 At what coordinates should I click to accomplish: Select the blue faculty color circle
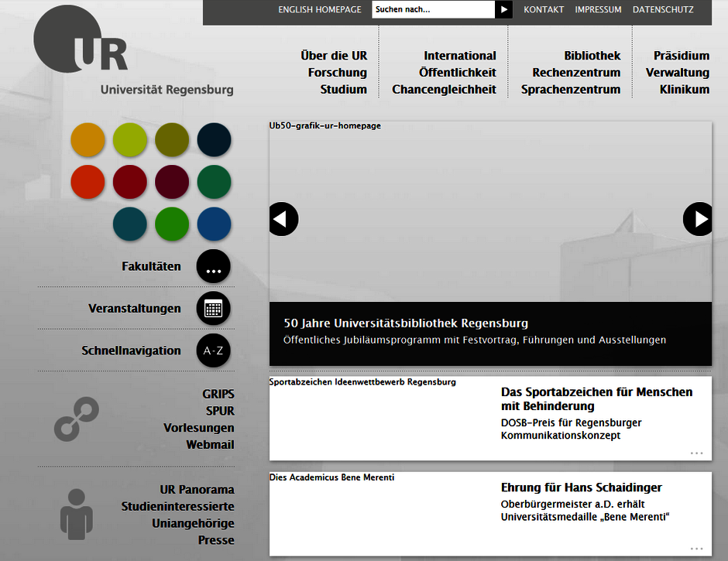tap(214, 224)
